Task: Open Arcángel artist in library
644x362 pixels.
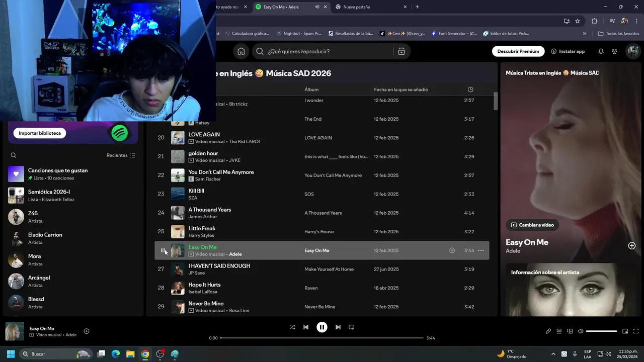Action: click(x=72, y=281)
